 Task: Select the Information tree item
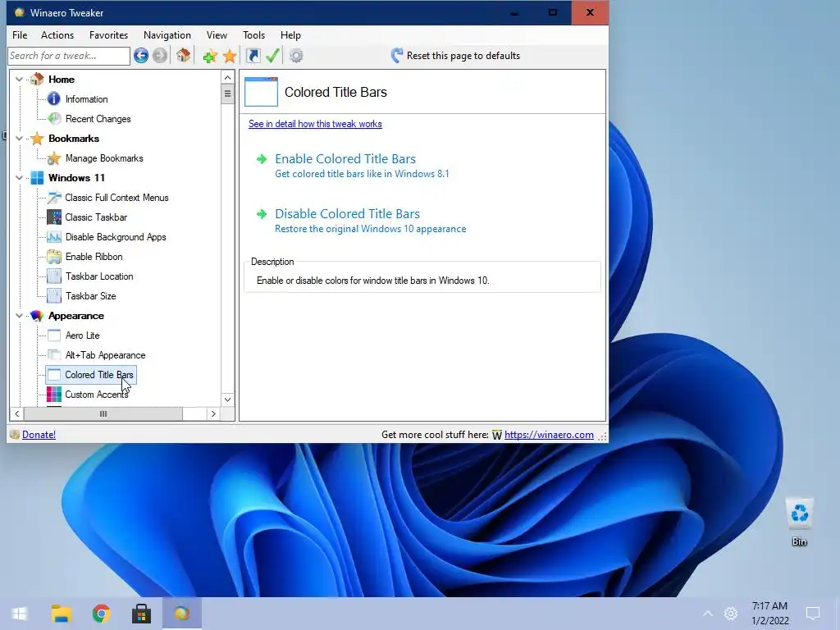coord(86,99)
